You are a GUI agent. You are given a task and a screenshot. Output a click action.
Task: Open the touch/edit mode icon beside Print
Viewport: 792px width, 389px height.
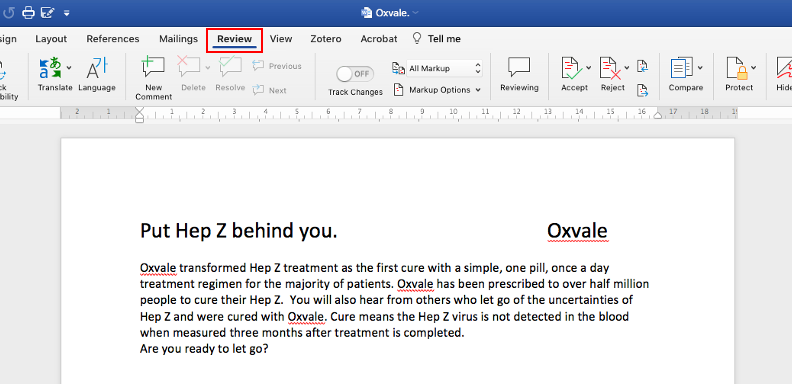tap(47, 13)
